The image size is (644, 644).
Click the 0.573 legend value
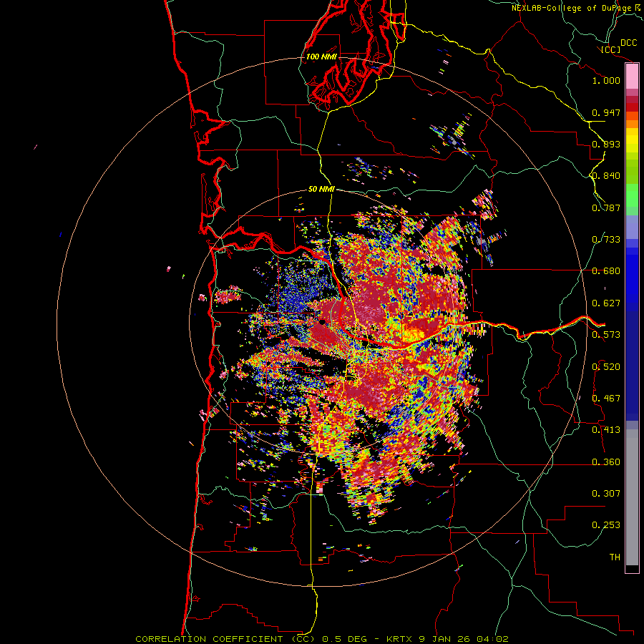coord(606,335)
